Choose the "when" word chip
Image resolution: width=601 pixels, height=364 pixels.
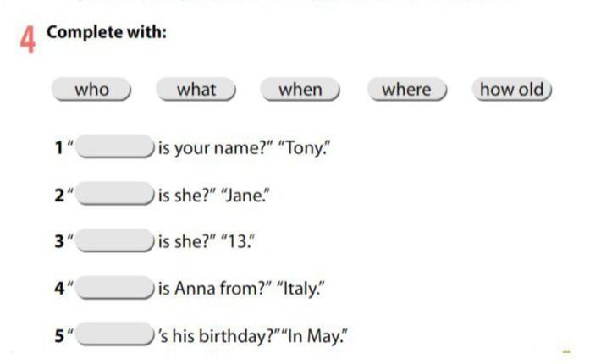click(300, 90)
